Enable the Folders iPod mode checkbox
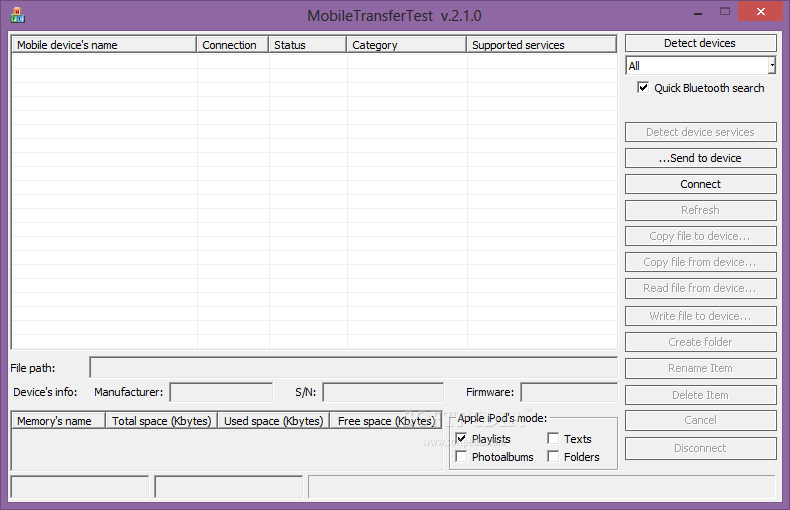Image resolution: width=790 pixels, height=510 pixels. (x=553, y=457)
